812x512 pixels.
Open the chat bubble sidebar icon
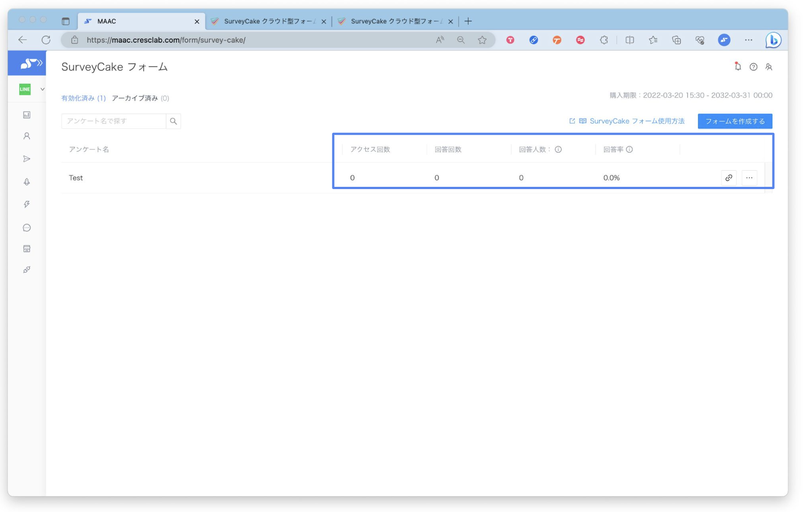point(27,228)
